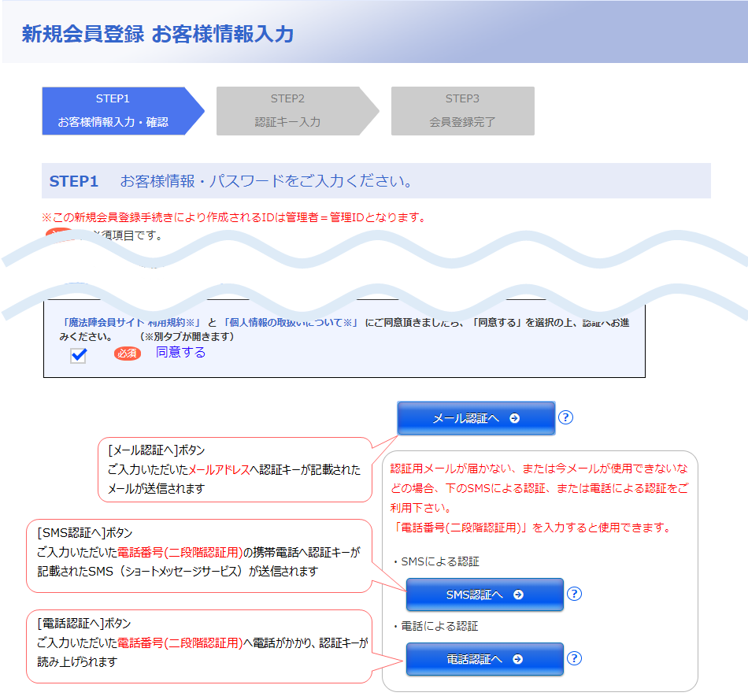This screenshot has height=700, width=748.
Task: Click the help icon beside SMS認証へ button
Action: pos(576,594)
